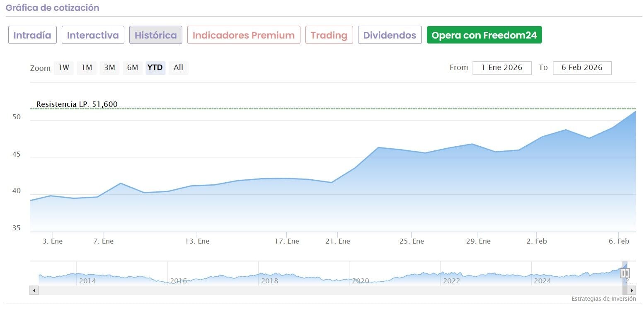The image size is (644, 314).
Task: Switch to the Interactiva tab
Action: (x=93, y=35)
